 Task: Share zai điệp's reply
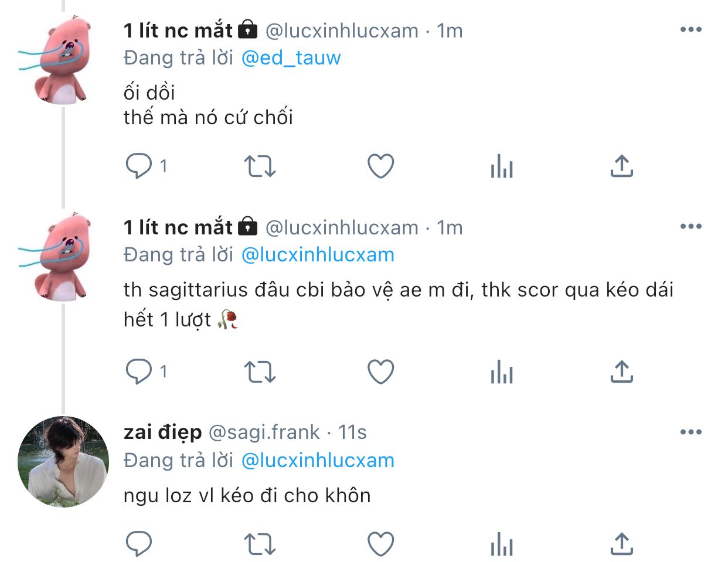tap(621, 544)
